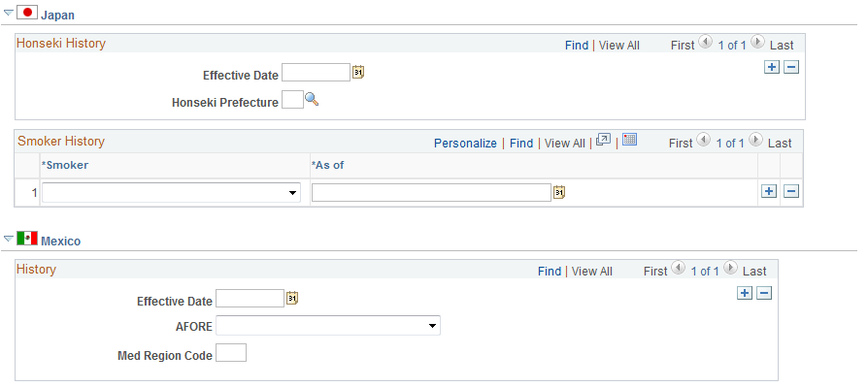Click Personalize link in Smoker History

tap(465, 144)
